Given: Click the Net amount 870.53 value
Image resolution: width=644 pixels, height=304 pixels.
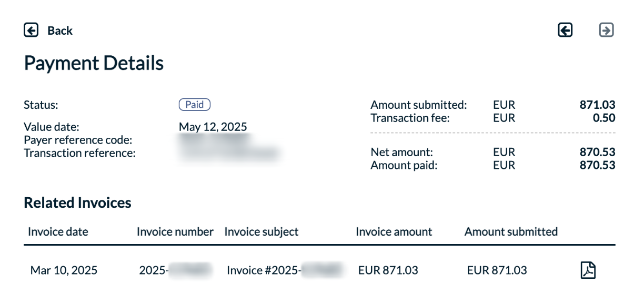Looking at the screenshot, I should (x=597, y=153).
